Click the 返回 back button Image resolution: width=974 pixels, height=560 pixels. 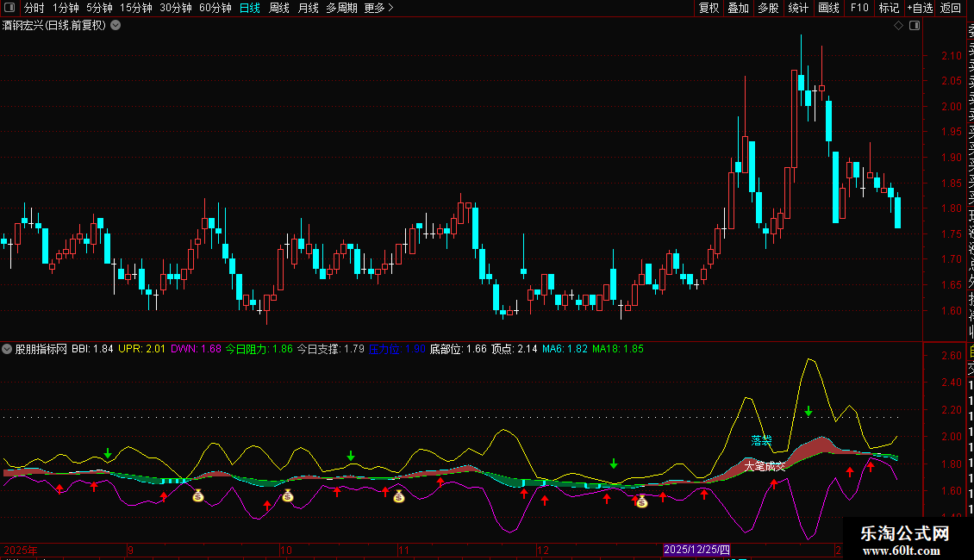tap(951, 8)
